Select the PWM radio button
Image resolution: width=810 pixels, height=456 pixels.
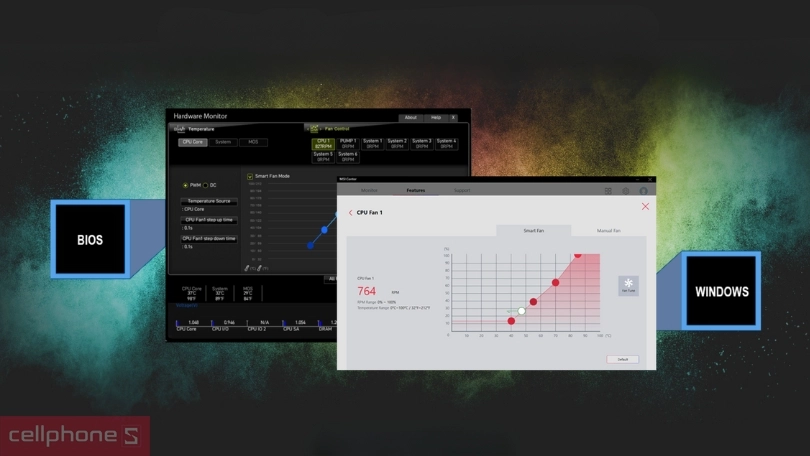(185, 185)
